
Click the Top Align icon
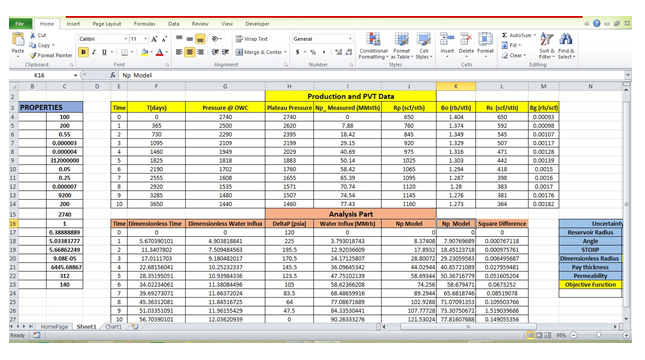[179, 39]
